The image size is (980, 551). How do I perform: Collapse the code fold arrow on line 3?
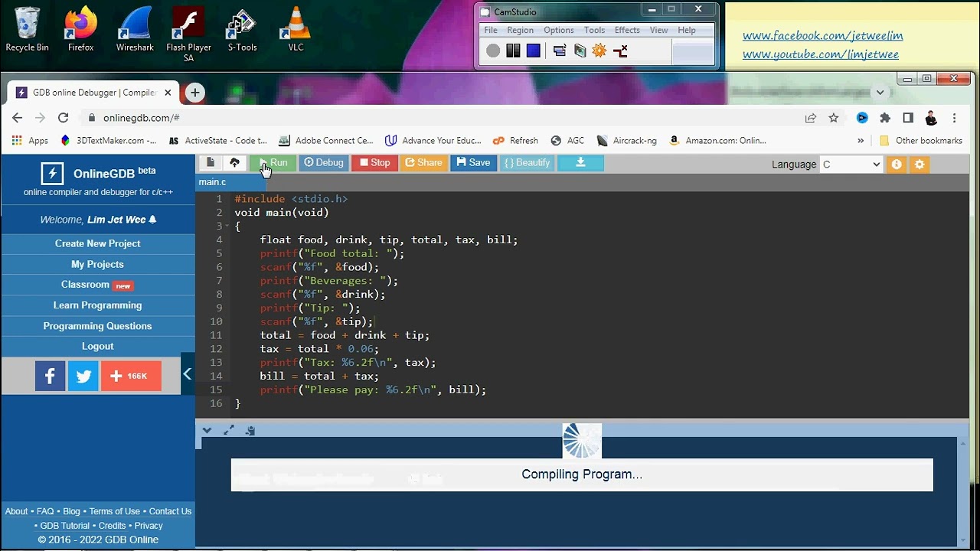(228, 227)
